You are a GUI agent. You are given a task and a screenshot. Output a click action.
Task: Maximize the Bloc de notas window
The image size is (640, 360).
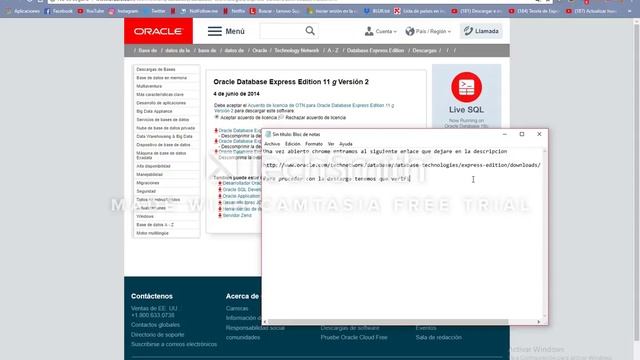click(x=522, y=134)
